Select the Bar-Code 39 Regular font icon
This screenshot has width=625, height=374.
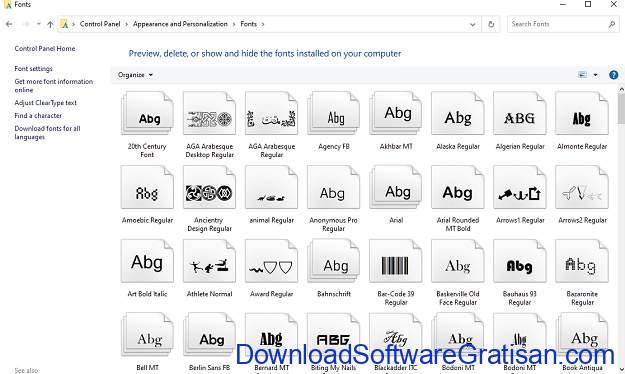[x=395, y=261]
